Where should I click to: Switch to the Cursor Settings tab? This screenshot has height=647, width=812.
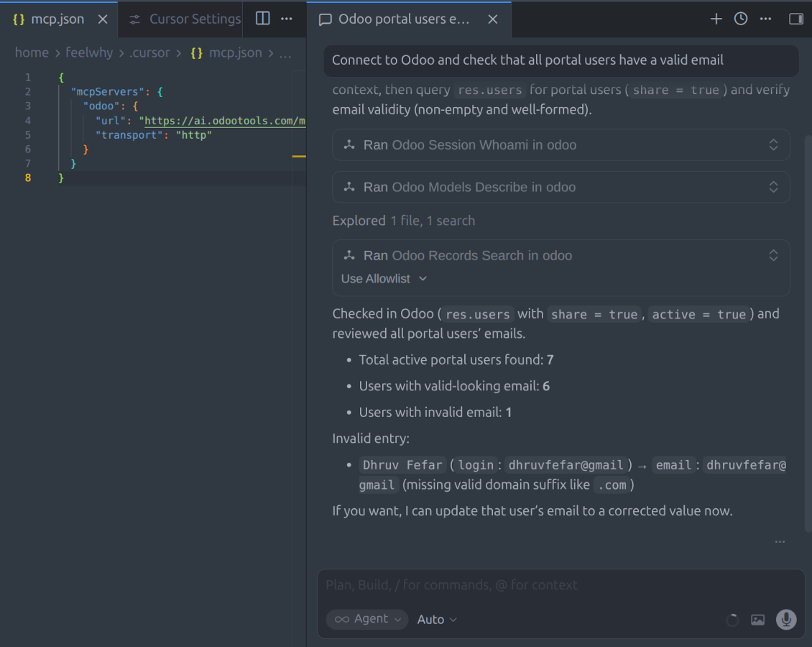[x=188, y=19]
